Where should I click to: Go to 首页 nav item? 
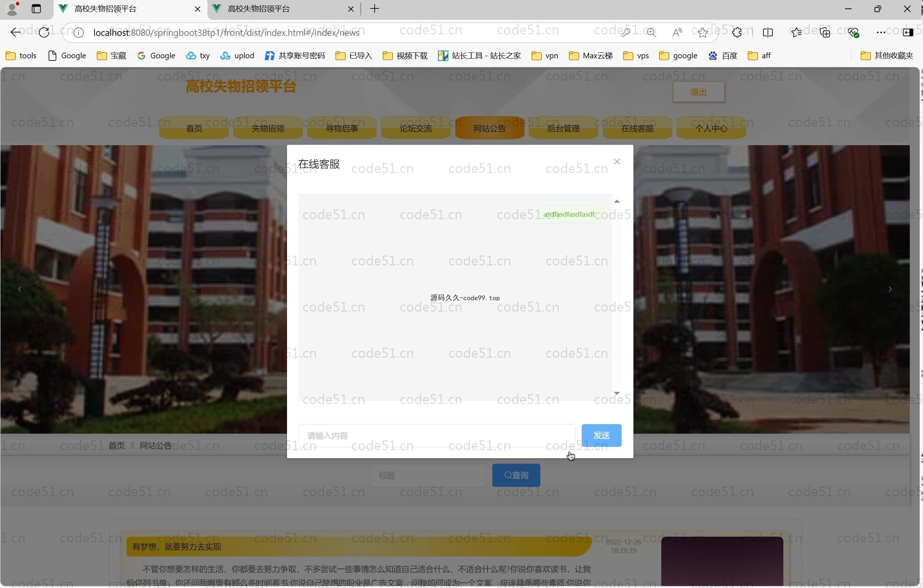point(194,128)
